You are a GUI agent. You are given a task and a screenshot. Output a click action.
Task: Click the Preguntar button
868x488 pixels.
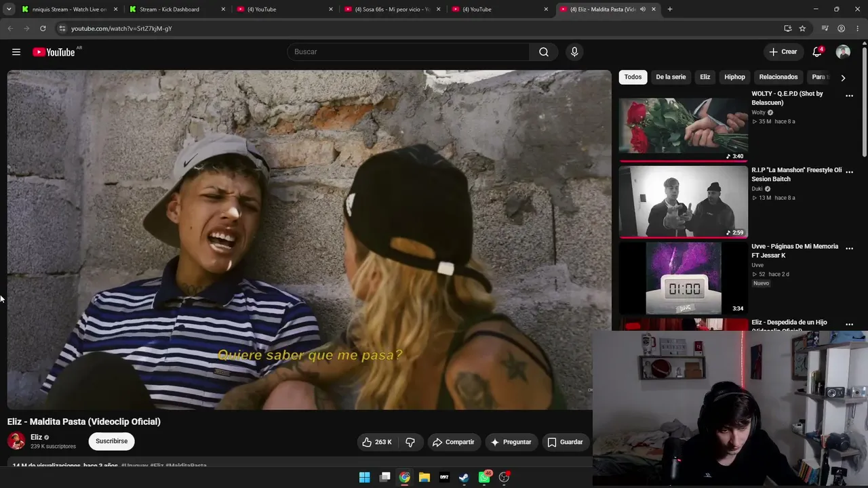511,442
